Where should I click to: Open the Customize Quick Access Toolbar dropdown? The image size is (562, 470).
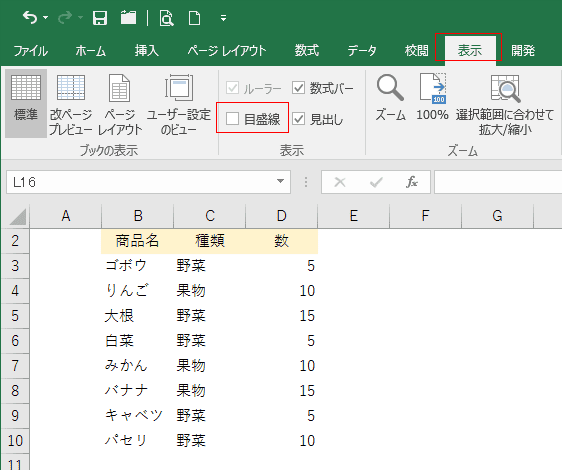223,18
